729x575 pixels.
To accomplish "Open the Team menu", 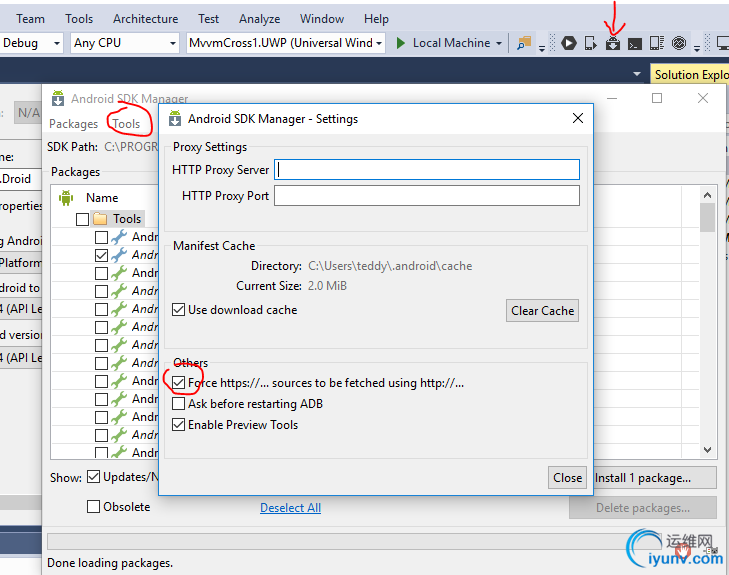I will pos(30,19).
